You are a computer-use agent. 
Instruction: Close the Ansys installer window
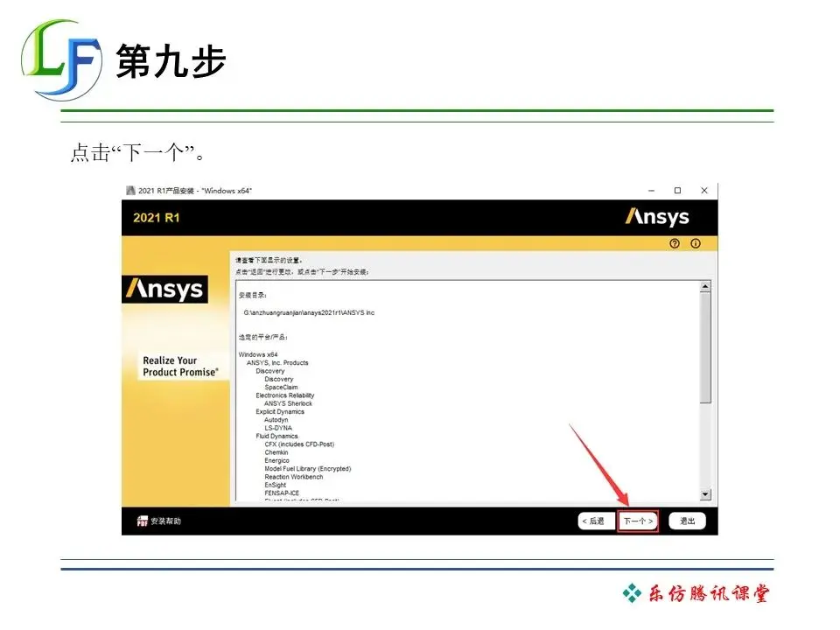[704, 191]
